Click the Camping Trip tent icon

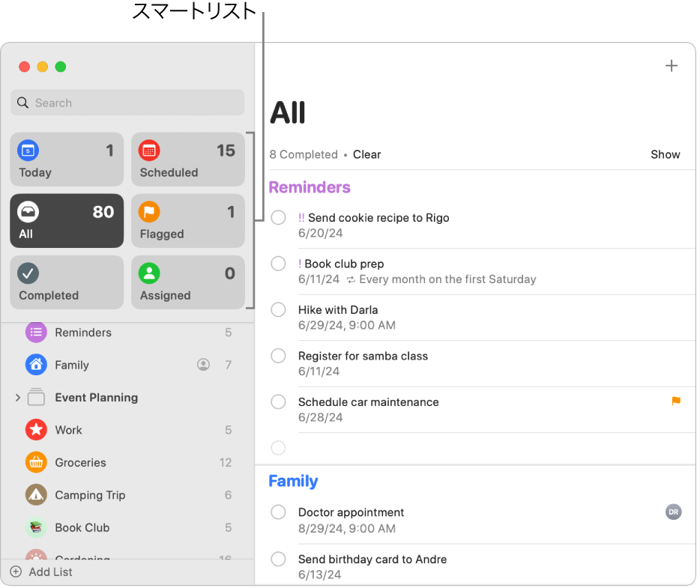click(36, 495)
